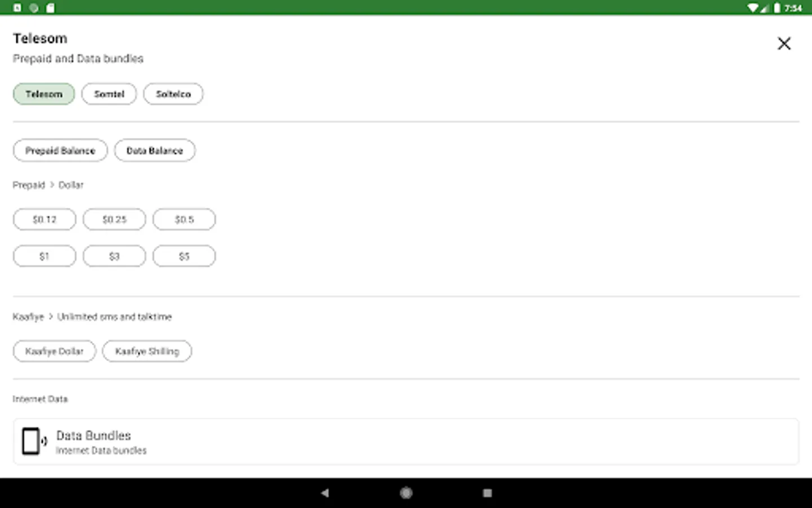
Task: Tap the phone icon on Data Bundles
Action: [34, 441]
